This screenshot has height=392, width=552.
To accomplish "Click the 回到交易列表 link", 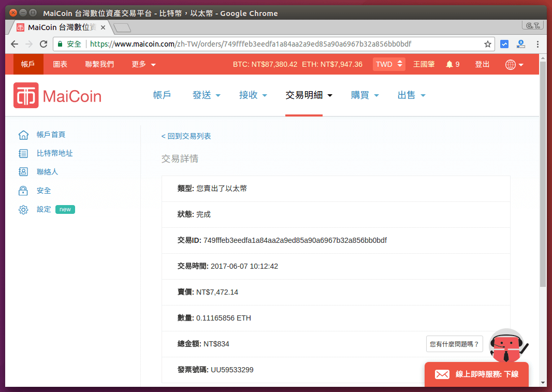I will [186, 136].
